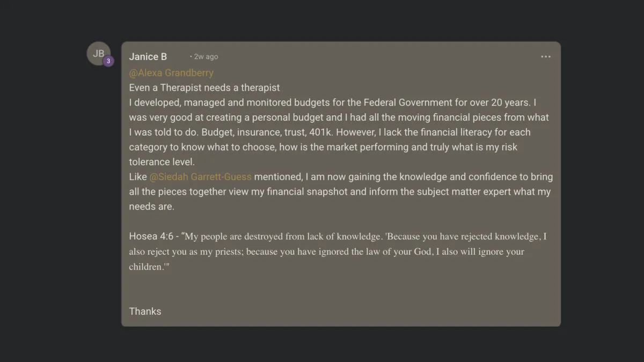The height and width of the screenshot is (362, 644).
Task: Click the "Thanks" sign-off text
Action: pos(145,311)
